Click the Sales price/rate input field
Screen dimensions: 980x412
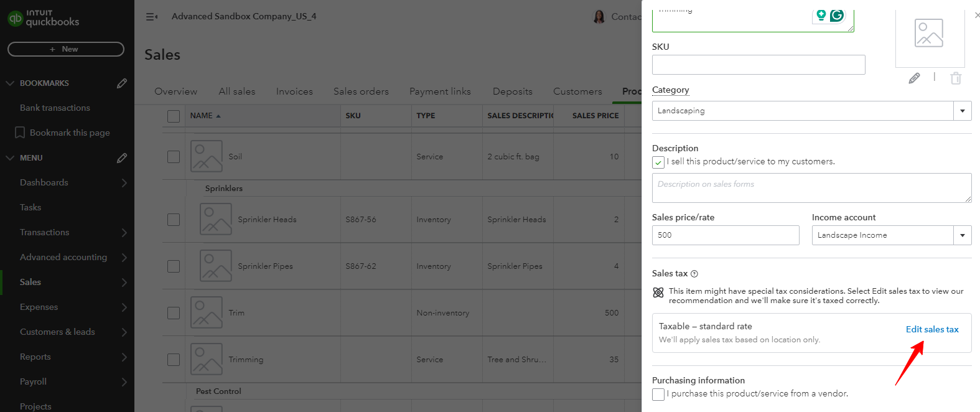click(x=725, y=235)
